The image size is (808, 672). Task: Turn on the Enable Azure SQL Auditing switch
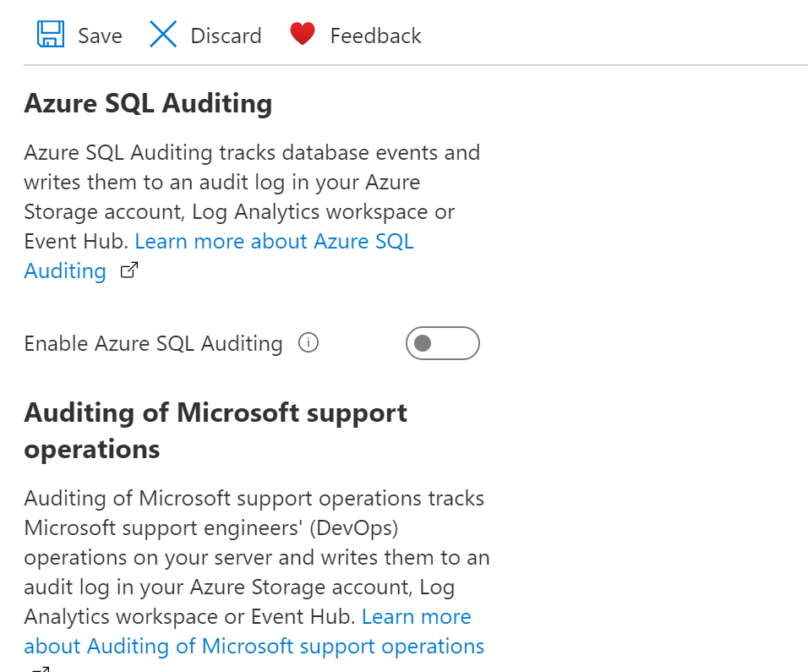tap(442, 343)
